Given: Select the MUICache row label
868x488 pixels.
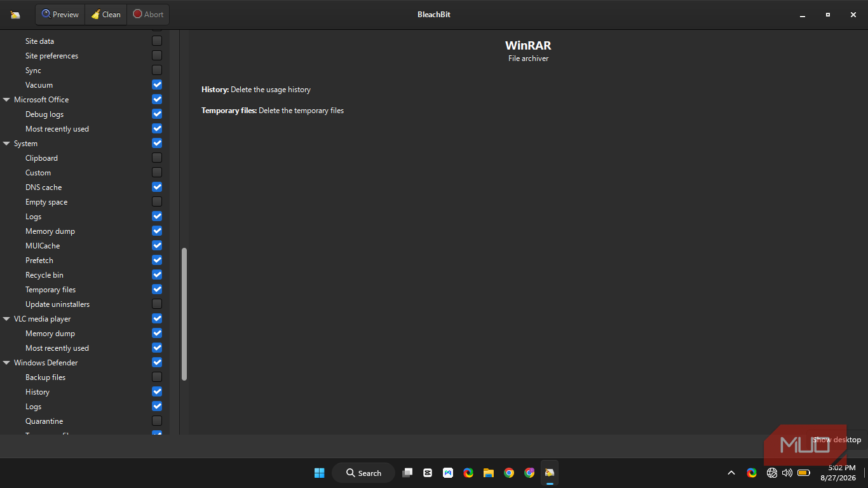Looking at the screenshot, I should point(43,246).
